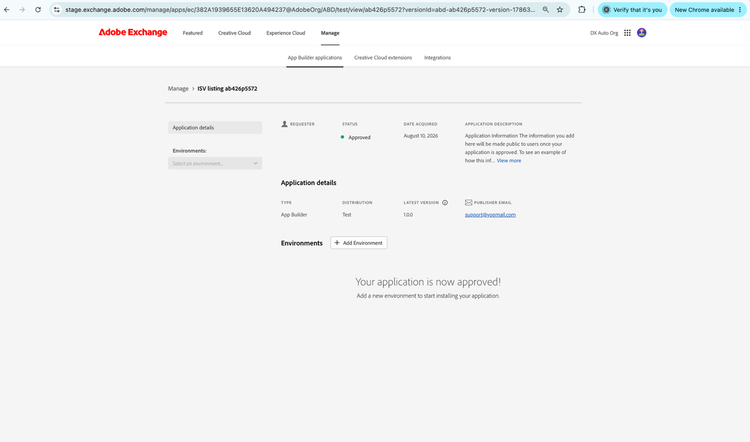Open the site information icon in the address bar
The height and width of the screenshot is (442, 750).
tap(56, 10)
